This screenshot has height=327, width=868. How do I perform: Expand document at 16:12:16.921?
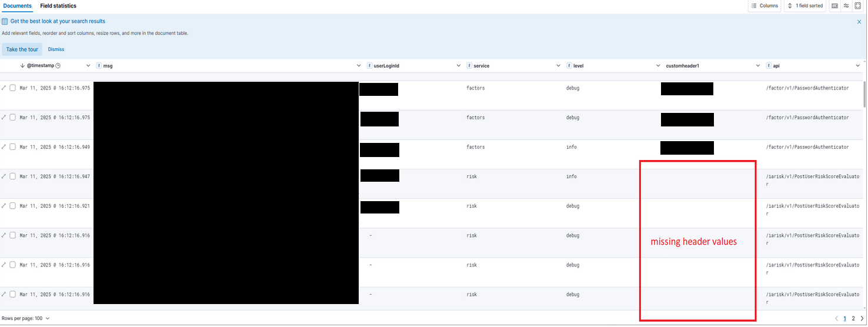pos(4,205)
